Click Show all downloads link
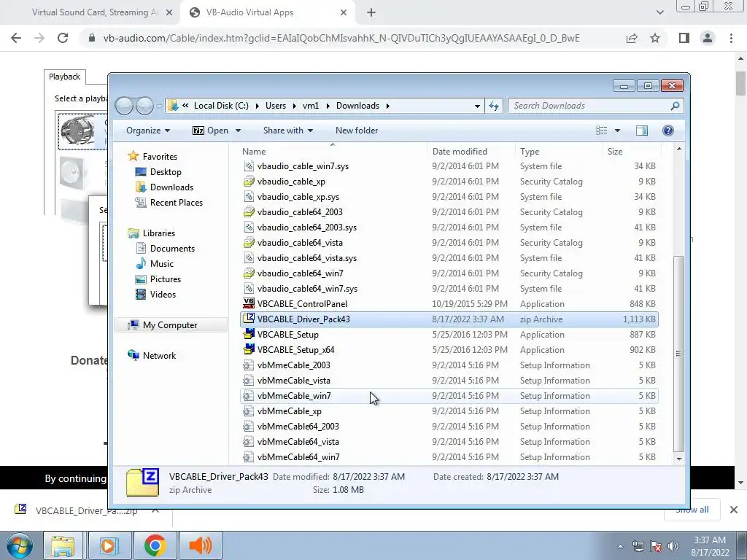Image resolution: width=747 pixels, height=560 pixels. pyautogui.click(x=692, y=510)
